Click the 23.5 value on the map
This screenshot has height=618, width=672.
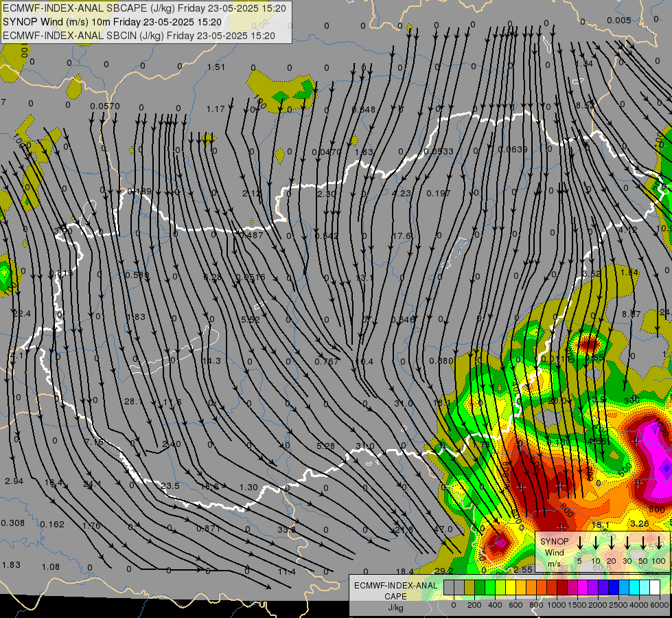[x=170, y=486]
